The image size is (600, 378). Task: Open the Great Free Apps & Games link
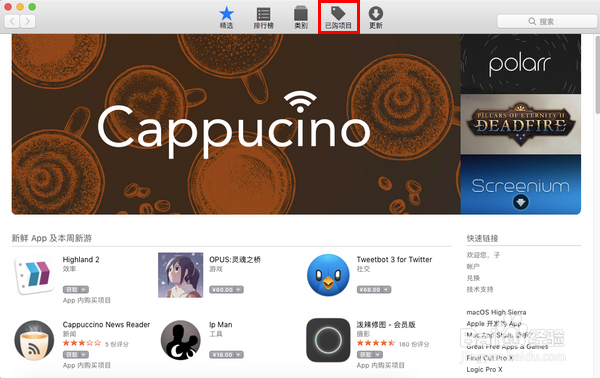pos(507,347)
